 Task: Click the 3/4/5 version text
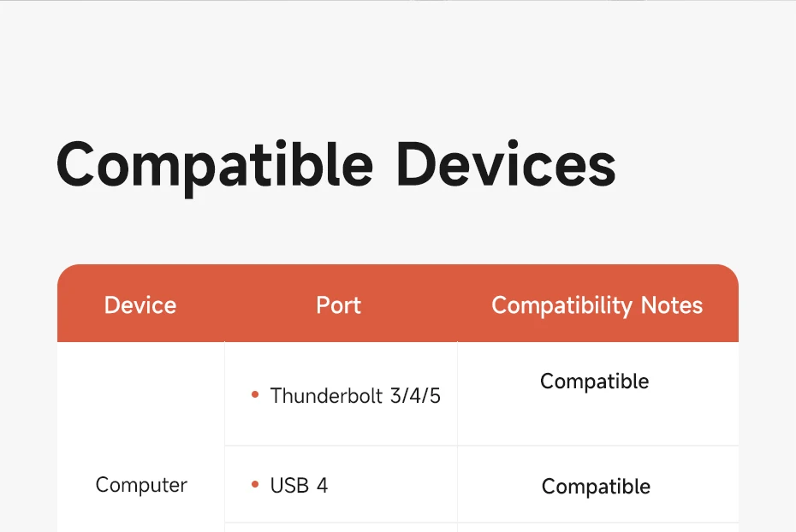(x=415, y=395)
